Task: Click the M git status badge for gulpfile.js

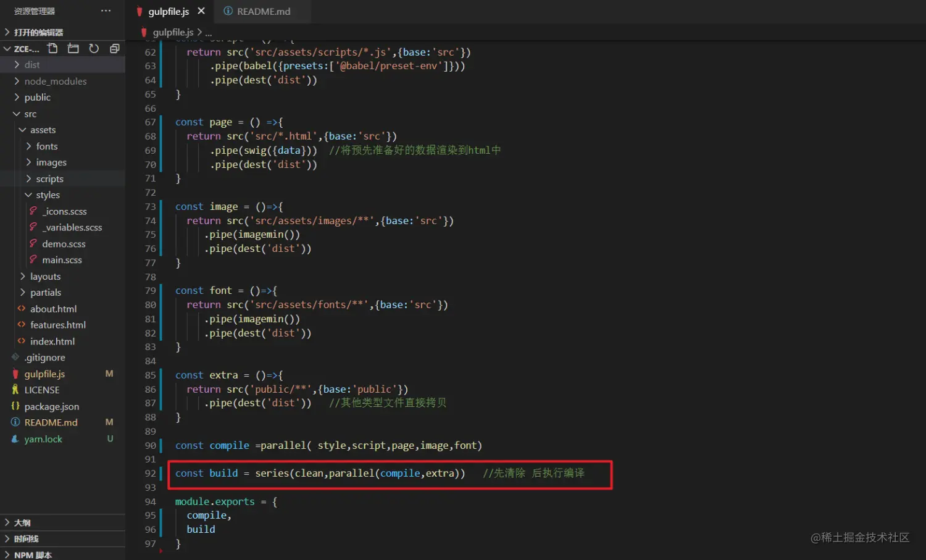Action: click(x=109, y=374)
